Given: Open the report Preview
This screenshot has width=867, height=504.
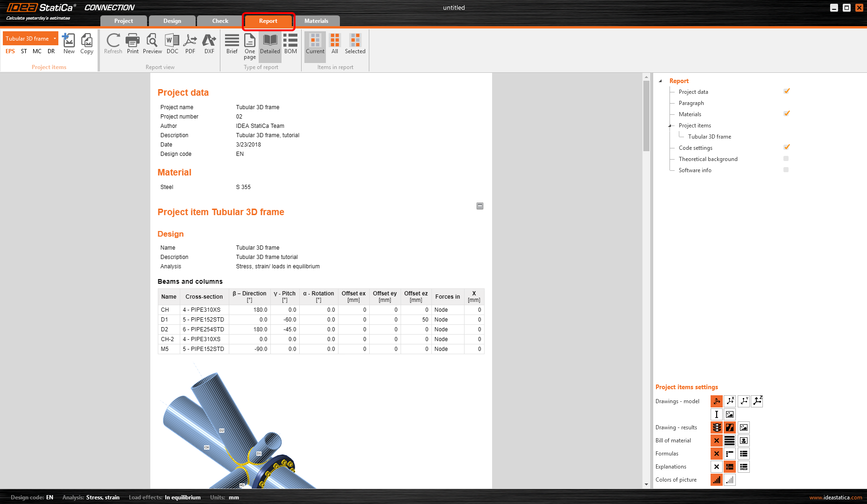Looking at the screenshot, I should point(152,44).
